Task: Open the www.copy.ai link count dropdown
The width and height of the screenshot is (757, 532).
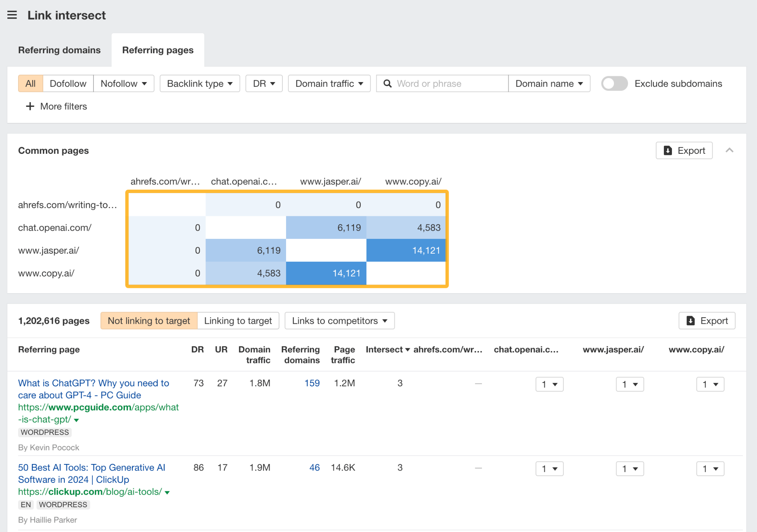Action: (710, 384)
